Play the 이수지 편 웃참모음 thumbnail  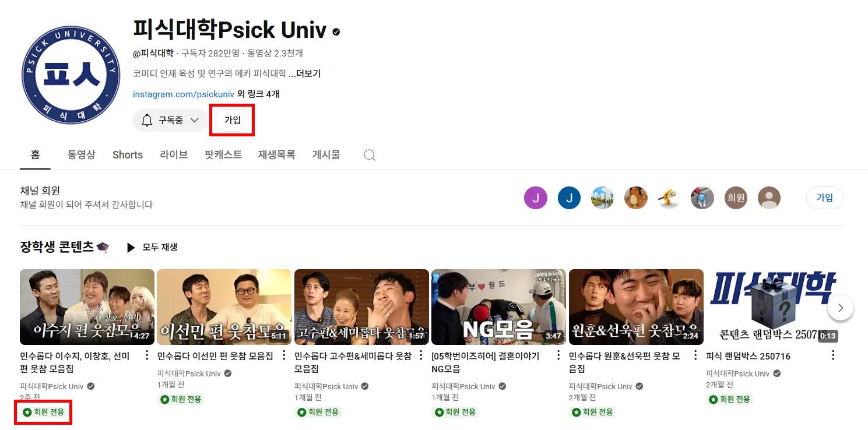coord(87,307)
